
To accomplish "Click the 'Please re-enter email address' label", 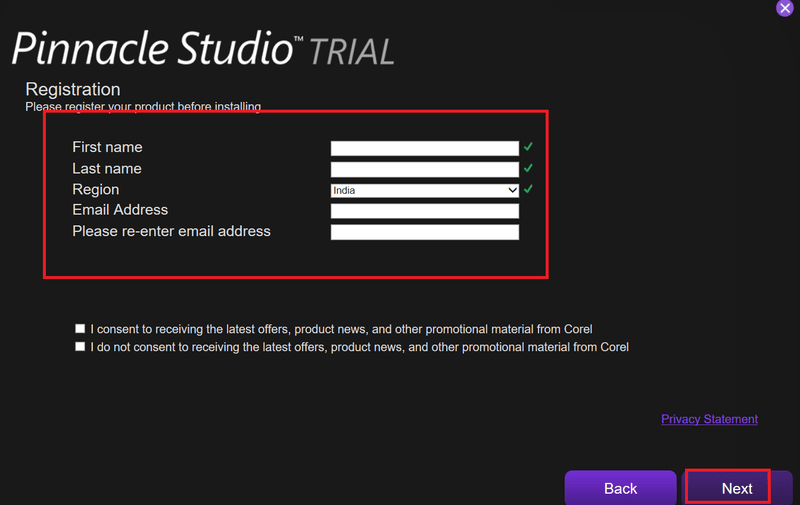I will [171, 231].
